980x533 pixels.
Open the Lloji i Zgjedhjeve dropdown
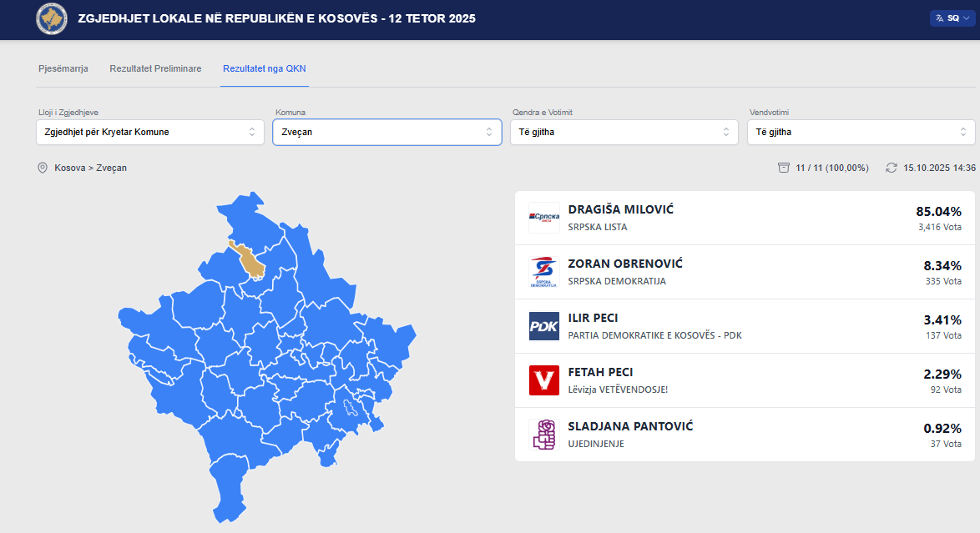coord(150,132)
